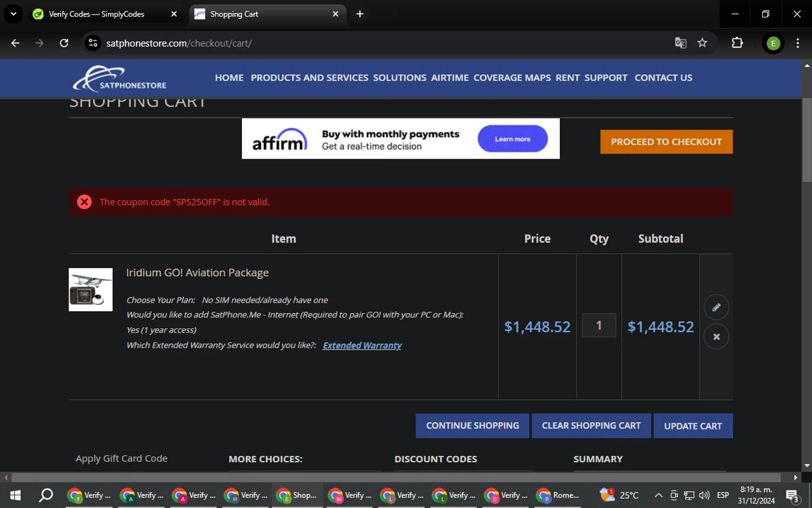
Task: Click UPDATE CART button
Action: [x=693, y=426]
